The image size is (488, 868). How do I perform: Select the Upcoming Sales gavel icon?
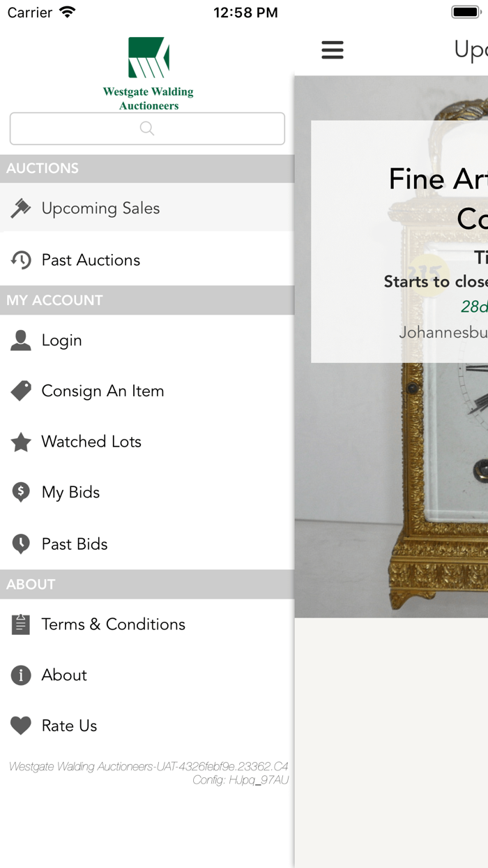21,207
